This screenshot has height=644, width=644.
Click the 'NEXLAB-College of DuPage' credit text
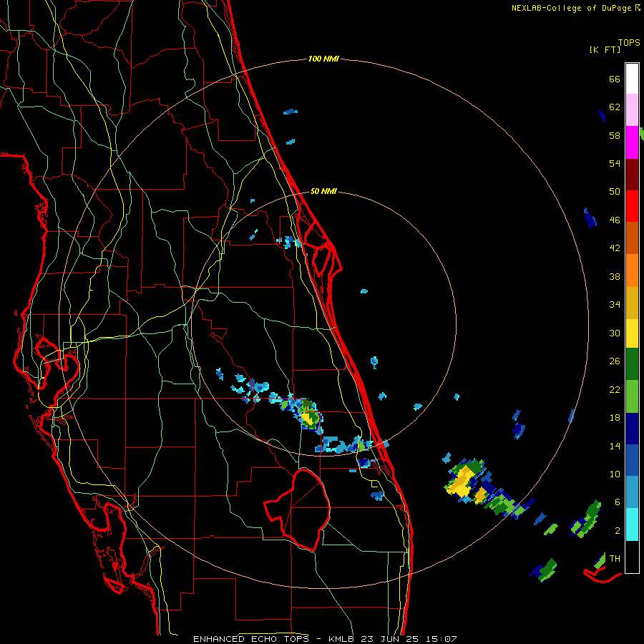point(571,8)
